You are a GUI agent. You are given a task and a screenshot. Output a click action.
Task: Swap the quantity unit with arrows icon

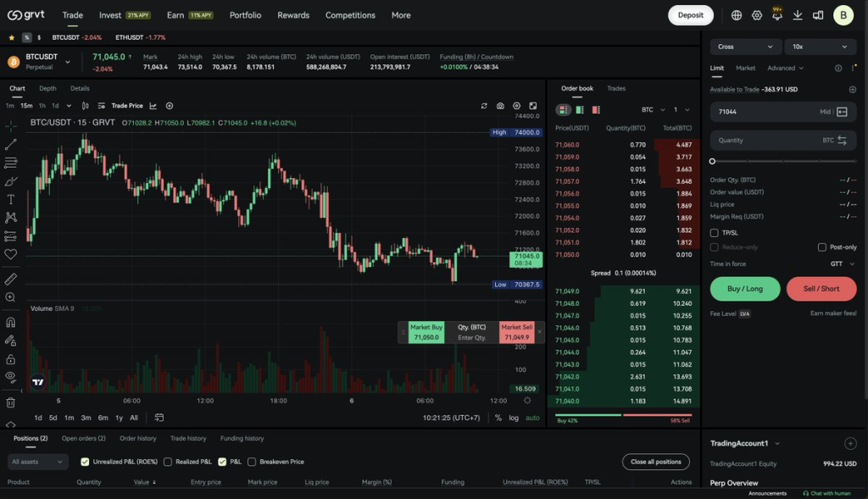pyautogui.click(x=842, y=141)
